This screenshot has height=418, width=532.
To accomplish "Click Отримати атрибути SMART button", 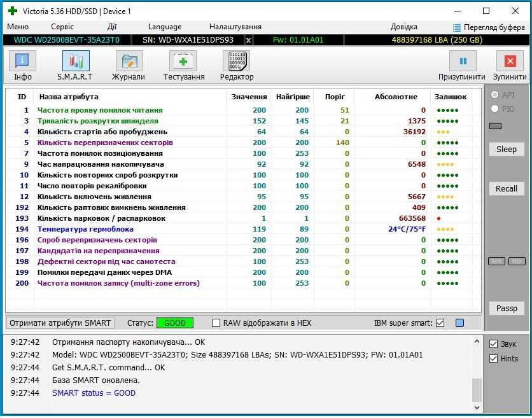I will click(60, 323).
